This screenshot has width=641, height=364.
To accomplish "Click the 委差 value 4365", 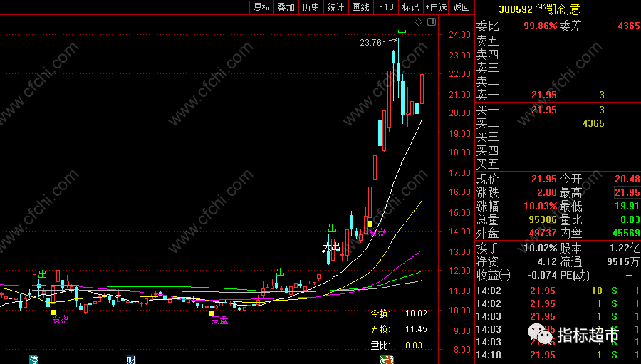I will 629,26.
